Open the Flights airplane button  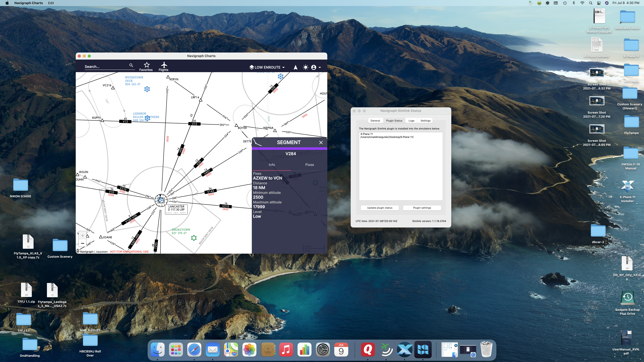pyautogui.click(x=164, y=66)
